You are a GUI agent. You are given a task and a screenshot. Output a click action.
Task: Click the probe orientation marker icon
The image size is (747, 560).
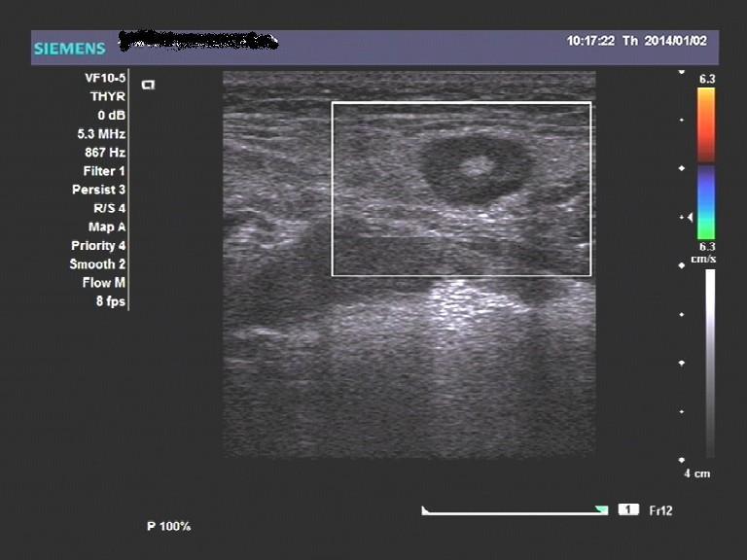149,85
